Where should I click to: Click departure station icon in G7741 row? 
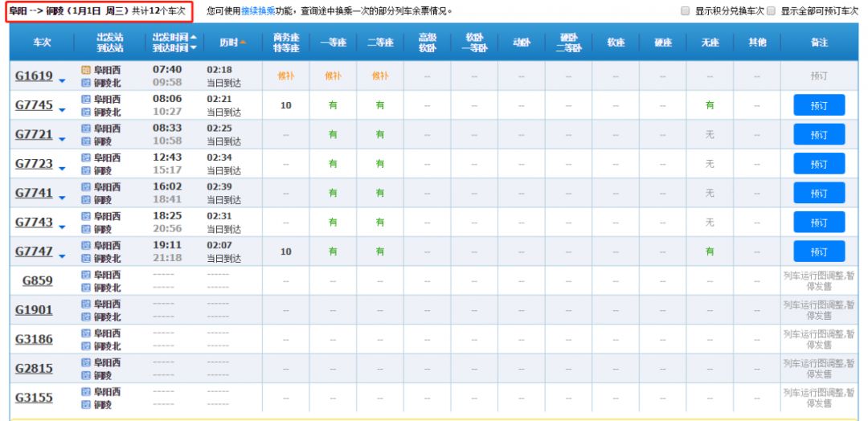[86, 187]
